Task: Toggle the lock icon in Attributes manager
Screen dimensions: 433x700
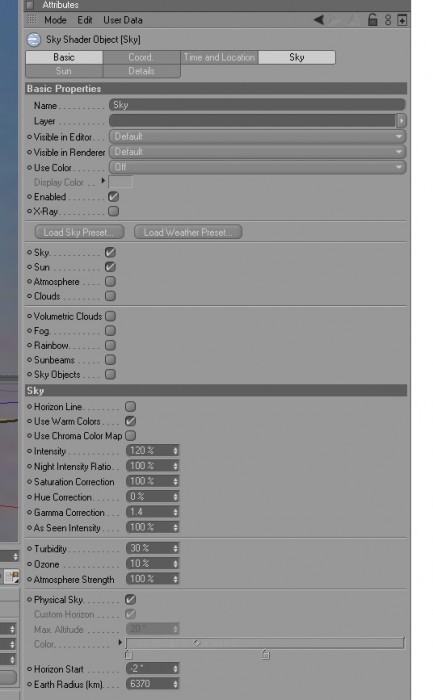Action: pyautogui.click(x=372, y=19)
